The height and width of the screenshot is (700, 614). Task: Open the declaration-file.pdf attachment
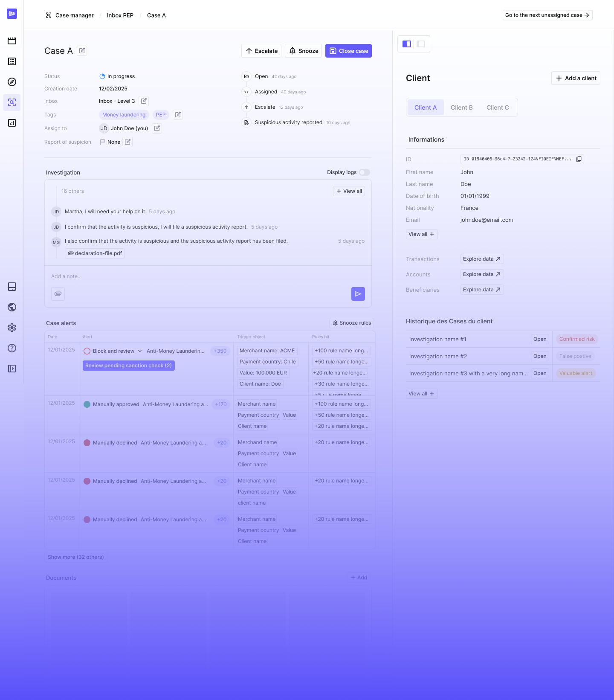tap(95, 253)
